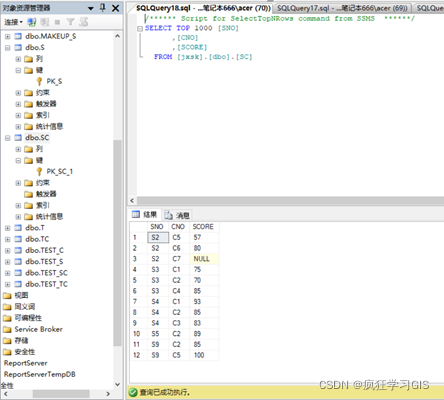This screenshot has height=400, width=444.
Task: Open the 消息 messages tab
Action: [177, 215]
